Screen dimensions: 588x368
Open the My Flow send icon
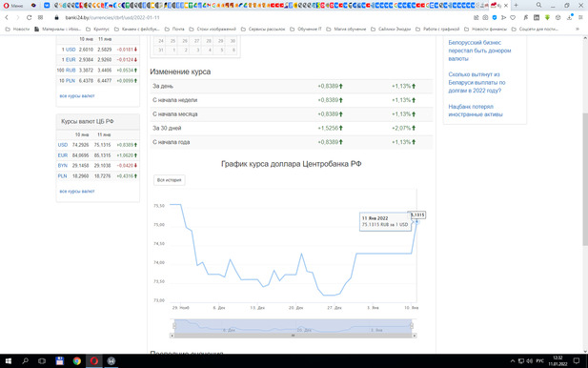pyautogui.click(x=503, y=17)
